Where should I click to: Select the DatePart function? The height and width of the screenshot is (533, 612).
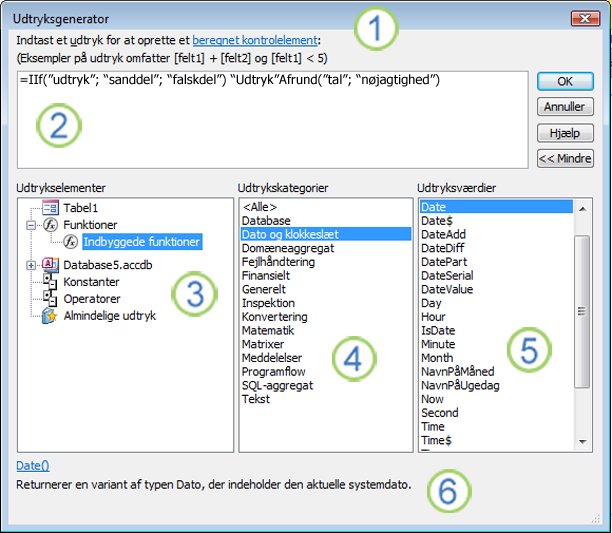pyautogui.click(x=496, y=262)
